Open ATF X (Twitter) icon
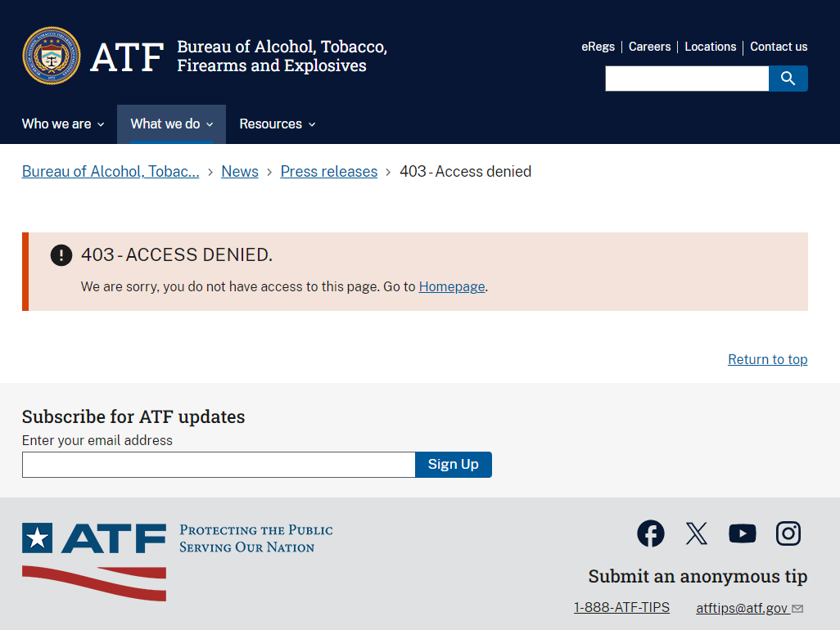The image size is (840, 630). coord(697,533)
